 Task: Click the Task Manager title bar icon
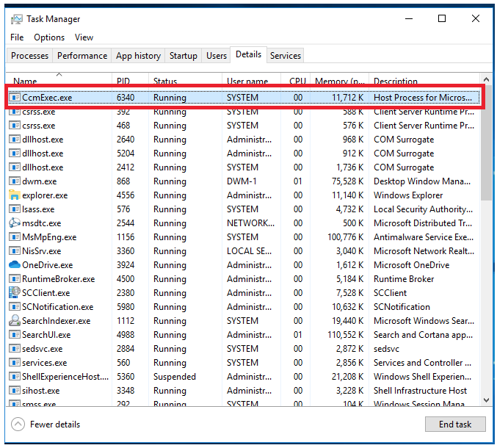coord(16,19)
